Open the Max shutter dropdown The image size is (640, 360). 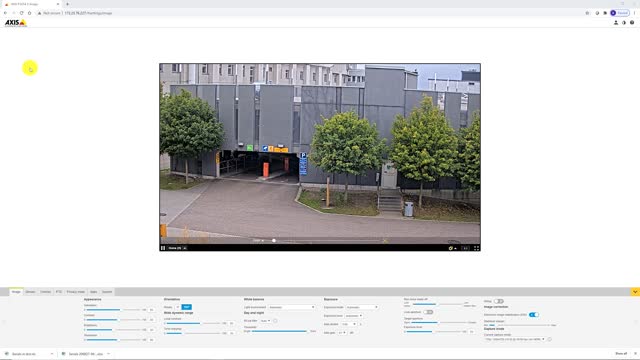tap(349, 324)
